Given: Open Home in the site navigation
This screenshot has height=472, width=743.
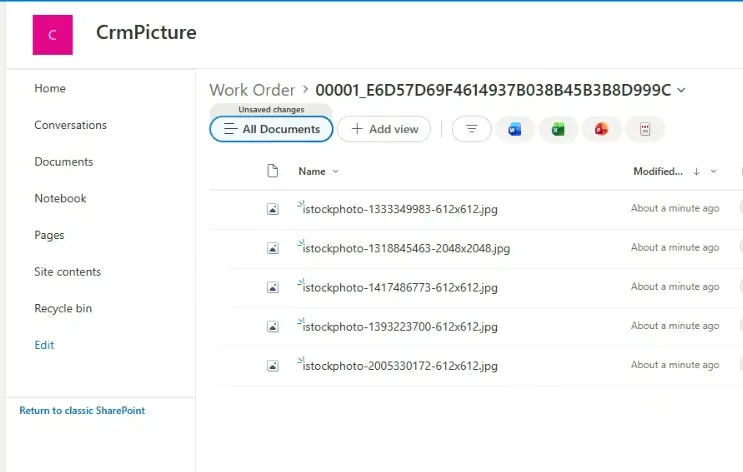Looking at the screenshot, I should click(x=50, y=89).
